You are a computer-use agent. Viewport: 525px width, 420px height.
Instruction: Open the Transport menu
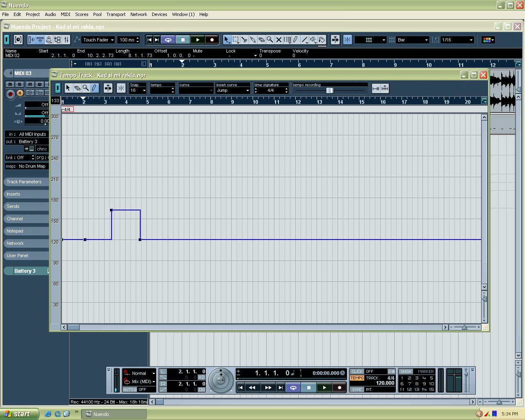[116, 14]
